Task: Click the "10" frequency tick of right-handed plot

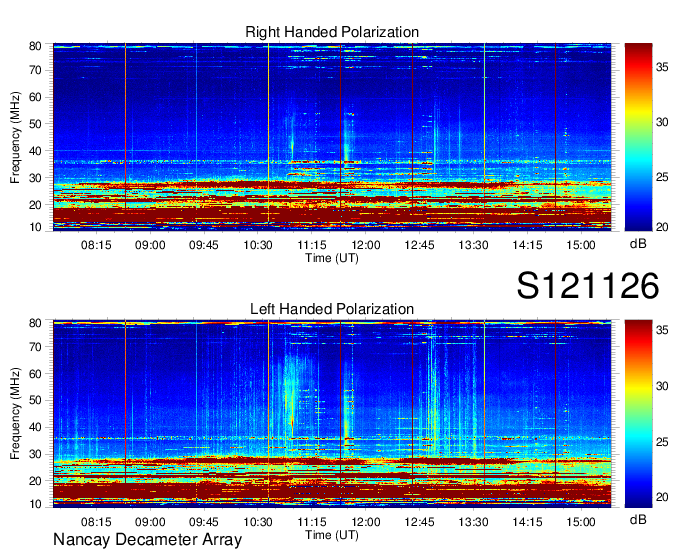Action: (35, 227)
